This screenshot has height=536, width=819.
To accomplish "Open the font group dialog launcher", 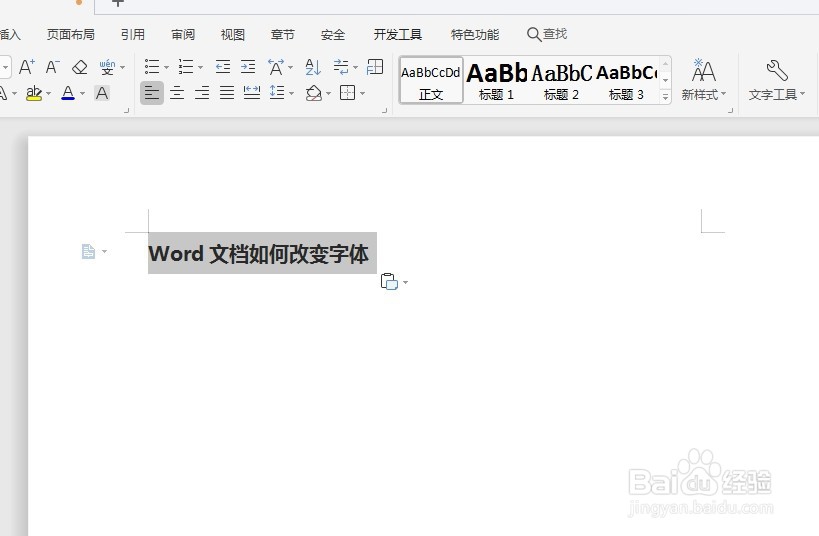I will point(126,111).
